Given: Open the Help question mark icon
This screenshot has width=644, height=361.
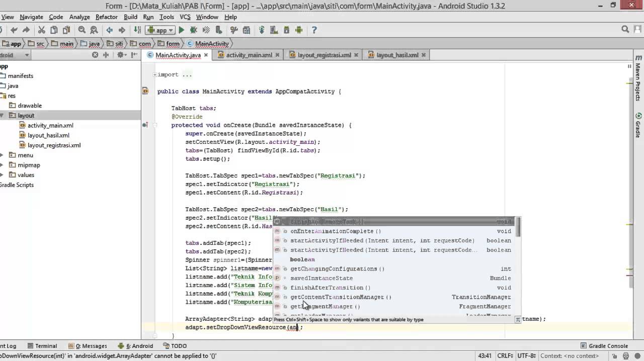Looking at the screenshot, I should point(314,30).
